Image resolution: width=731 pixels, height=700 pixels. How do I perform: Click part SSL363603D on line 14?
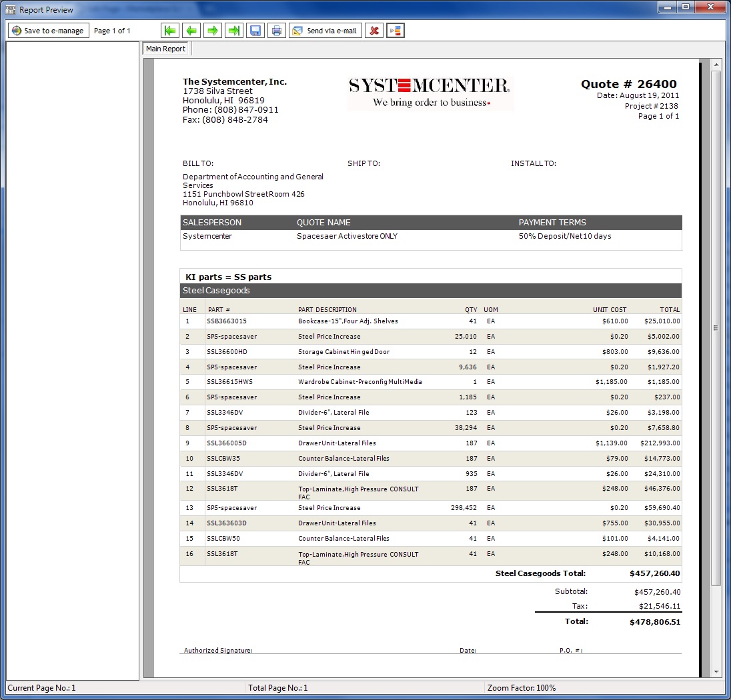(x=227, y=523)
